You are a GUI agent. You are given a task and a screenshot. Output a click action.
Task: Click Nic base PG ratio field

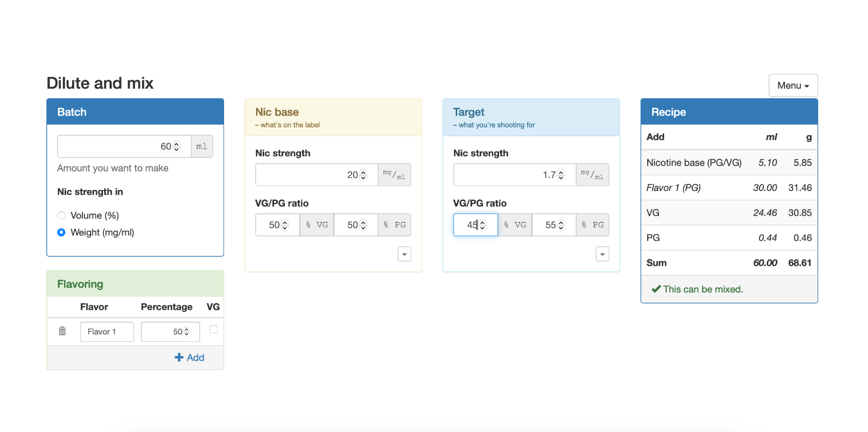(x=356, y=225)
